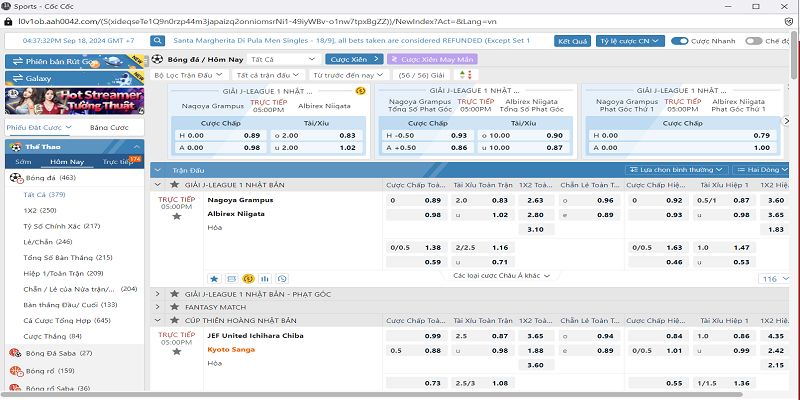Click the address bar lock icon
This screenshot has height=400, width=800.
pyautogui.click(x=8, y=21)
